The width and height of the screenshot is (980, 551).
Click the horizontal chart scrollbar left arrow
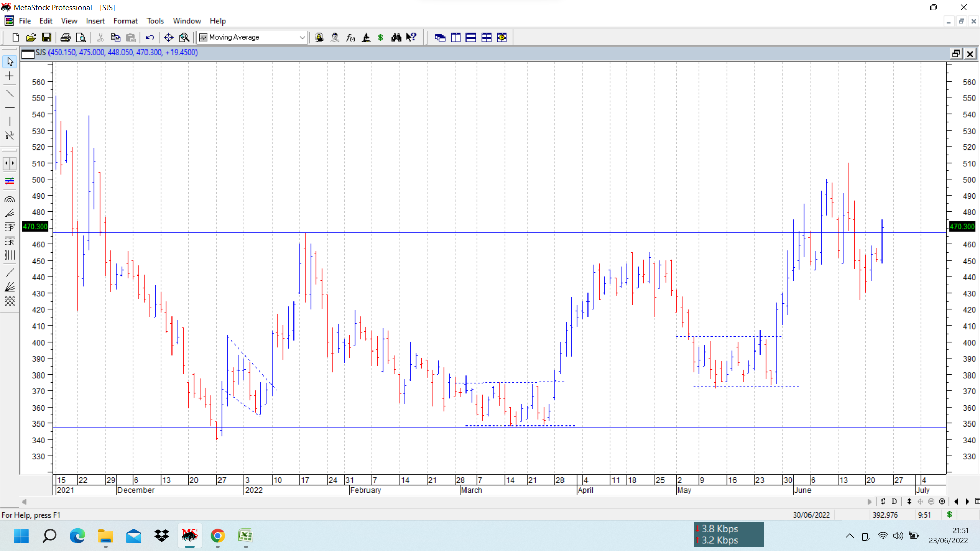24,502
